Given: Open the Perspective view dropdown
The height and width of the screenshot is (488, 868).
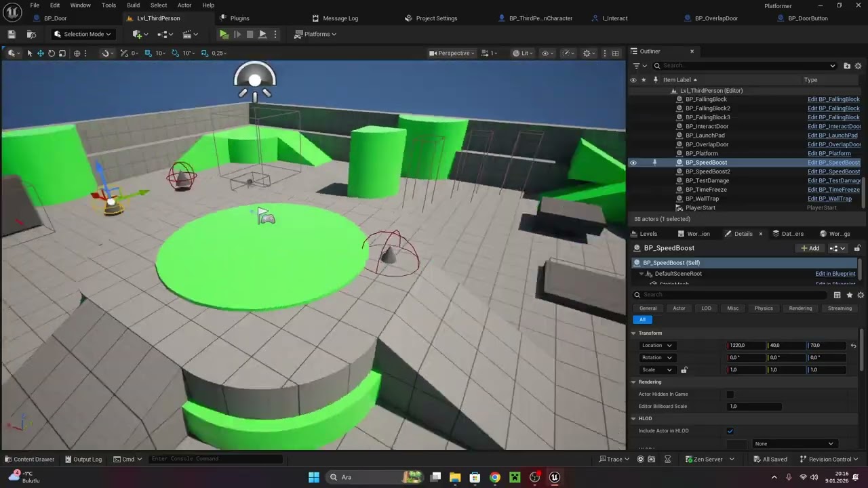Looking at the screenshot, I should click(452, 53).
